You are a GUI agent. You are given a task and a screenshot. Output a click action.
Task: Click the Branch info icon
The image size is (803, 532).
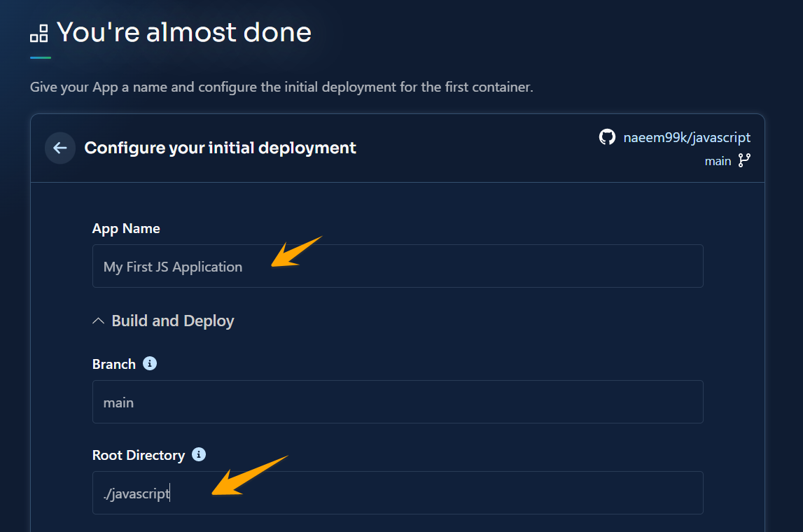(x=150, y=363)
